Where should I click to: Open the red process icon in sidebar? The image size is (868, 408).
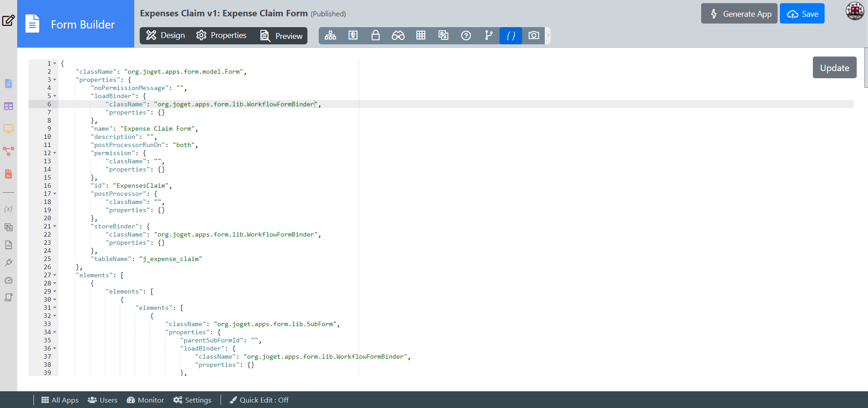(x=8, y=151)
